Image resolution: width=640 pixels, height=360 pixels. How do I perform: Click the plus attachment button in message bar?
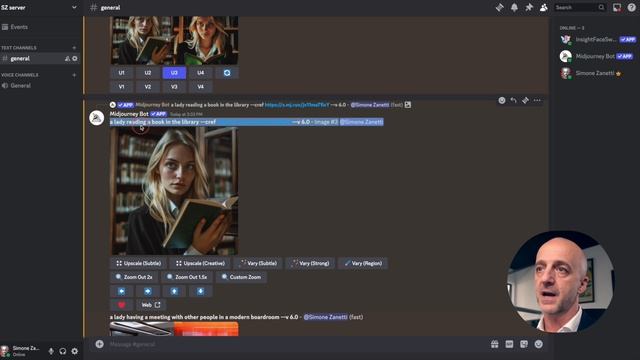(99, 344)
